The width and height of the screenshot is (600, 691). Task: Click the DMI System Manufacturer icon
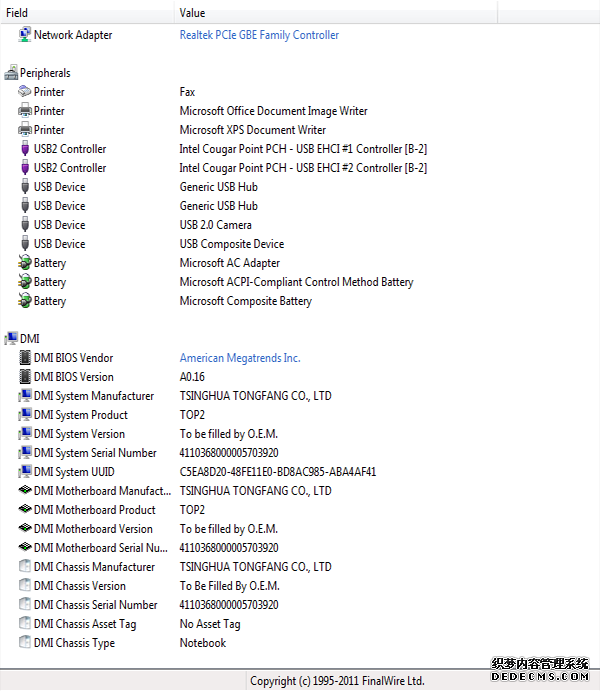(25, 396)
